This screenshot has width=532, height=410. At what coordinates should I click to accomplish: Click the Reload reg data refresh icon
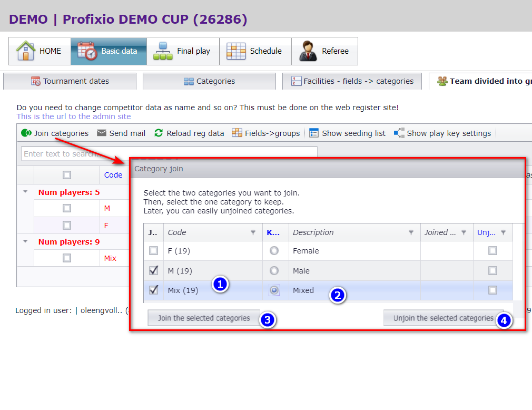point(159,133)
